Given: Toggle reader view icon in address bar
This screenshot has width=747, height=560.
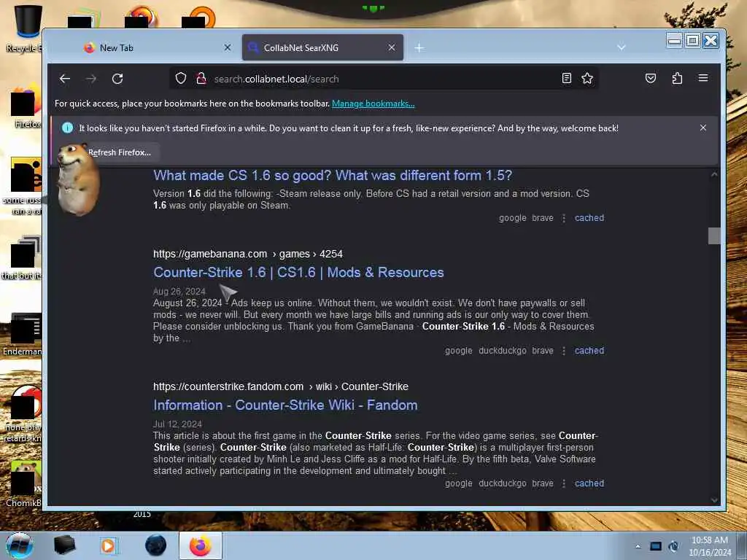Looking at the screenshot, I should pyautogui.click(x=566, y=78).
